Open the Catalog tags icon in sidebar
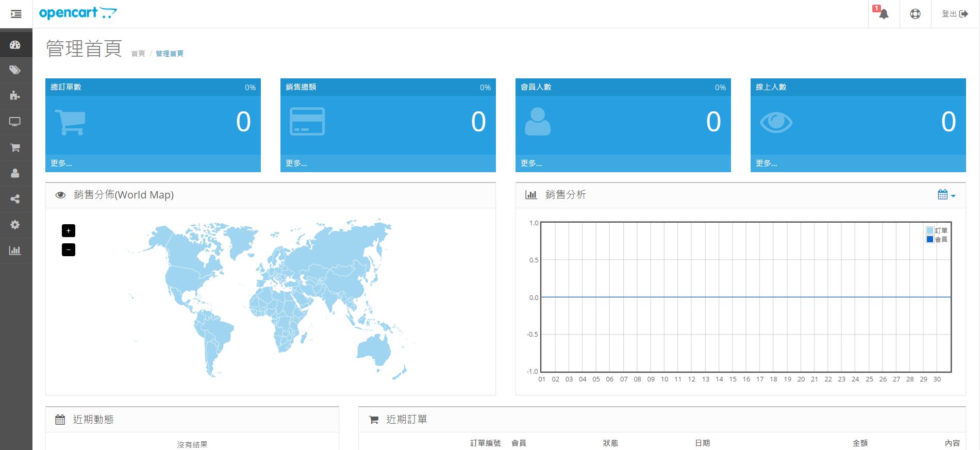Viewport: 980px width, 450px height. pyautogui.click(x=15, y=70)
